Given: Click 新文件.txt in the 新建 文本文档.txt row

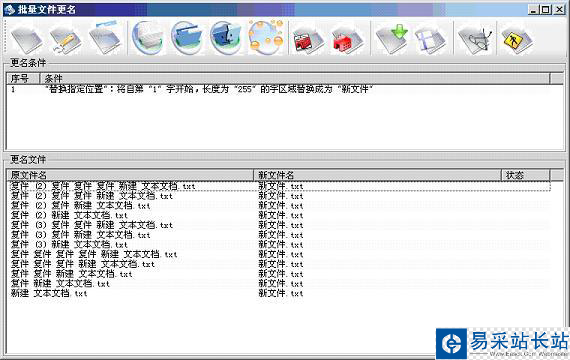Looking at the screenshot, I should (x=281, y=293).
